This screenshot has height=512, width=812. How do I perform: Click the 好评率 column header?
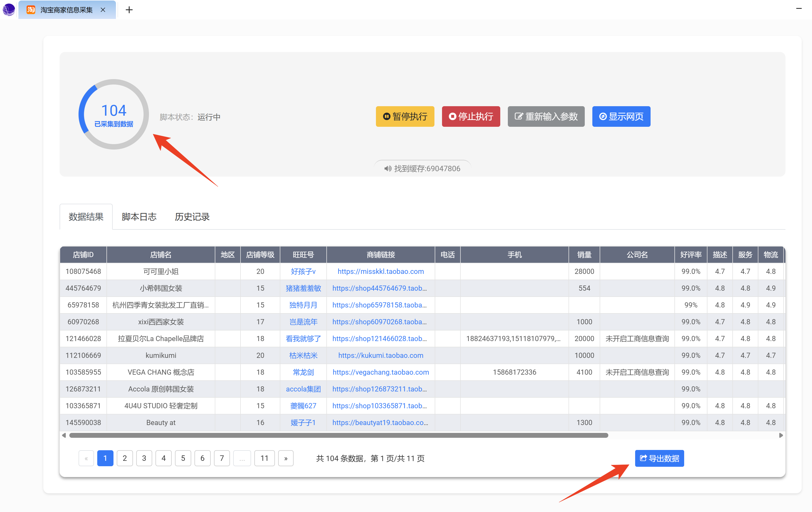coord(691,255)
